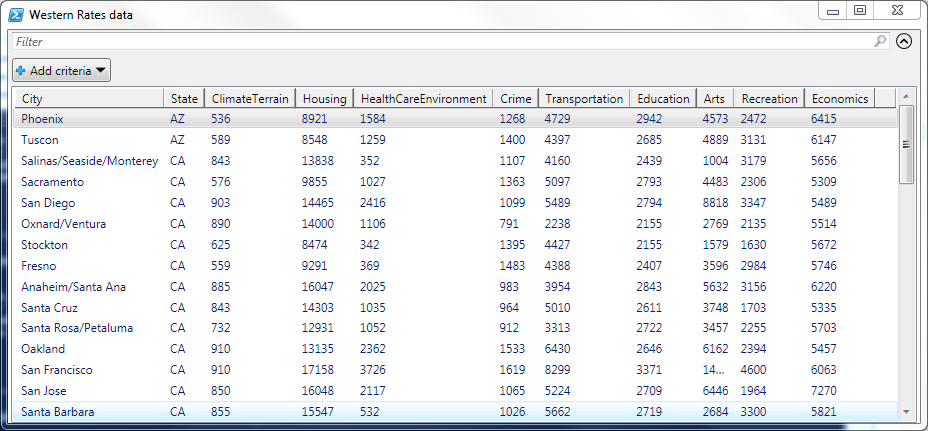Sort by ClimateTerrain column header
Viewport: 928px width, 431px height.
click(250, 98)
